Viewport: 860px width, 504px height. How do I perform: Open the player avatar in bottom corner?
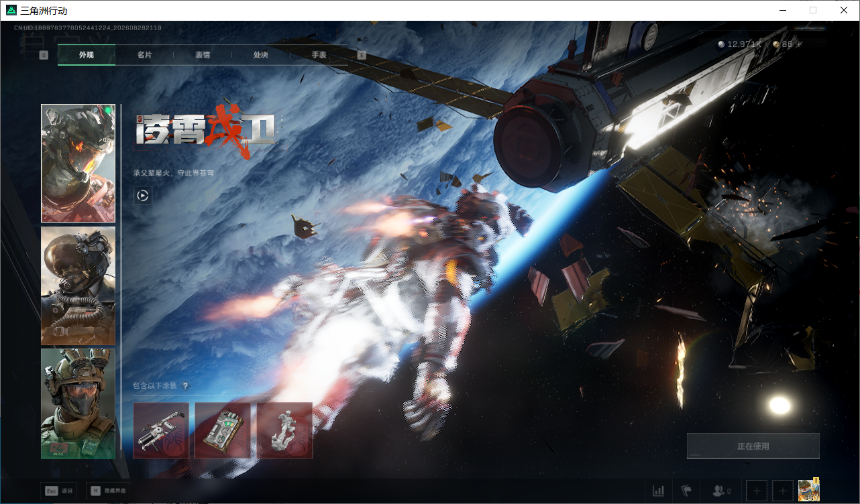pos(809,490)
